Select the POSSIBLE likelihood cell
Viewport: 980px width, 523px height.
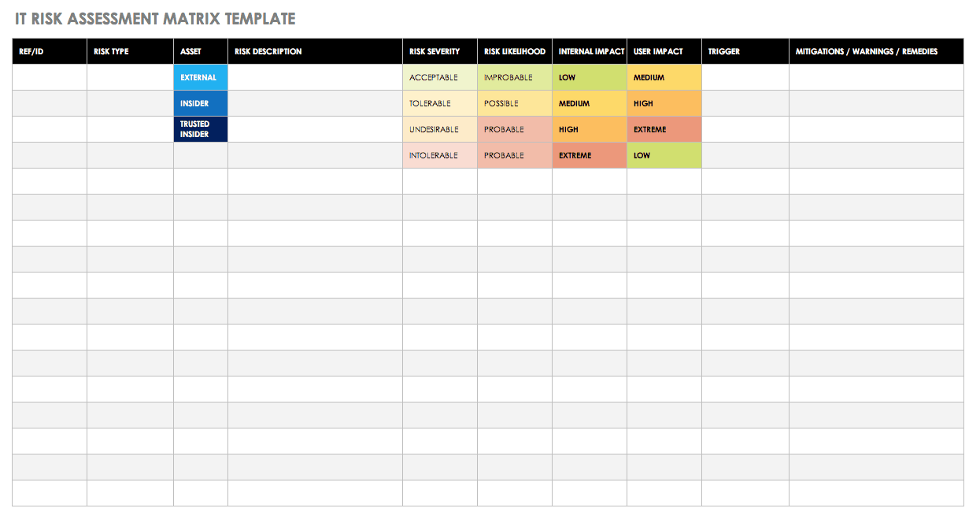[515, 103]
